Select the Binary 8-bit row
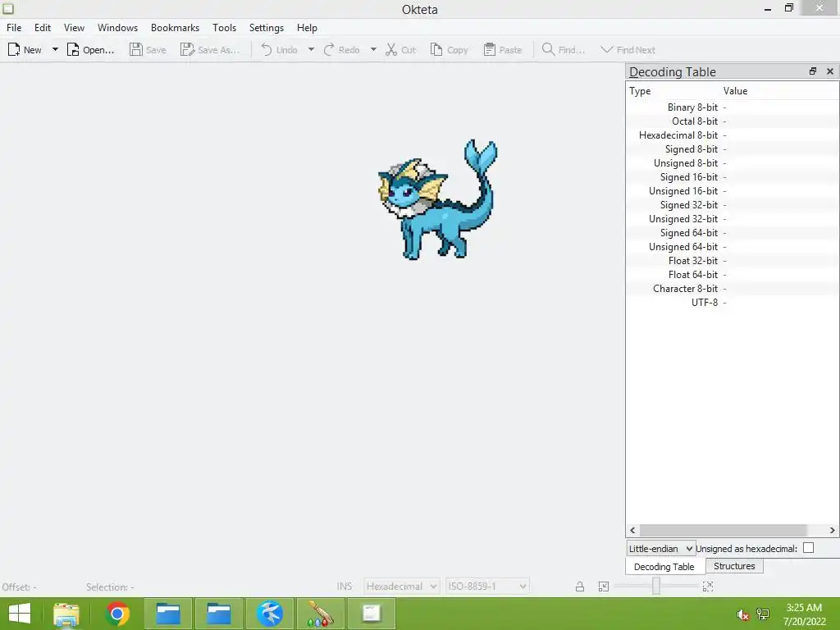The height and width of the screenshot is (630, 840). [x=733, y=107]
